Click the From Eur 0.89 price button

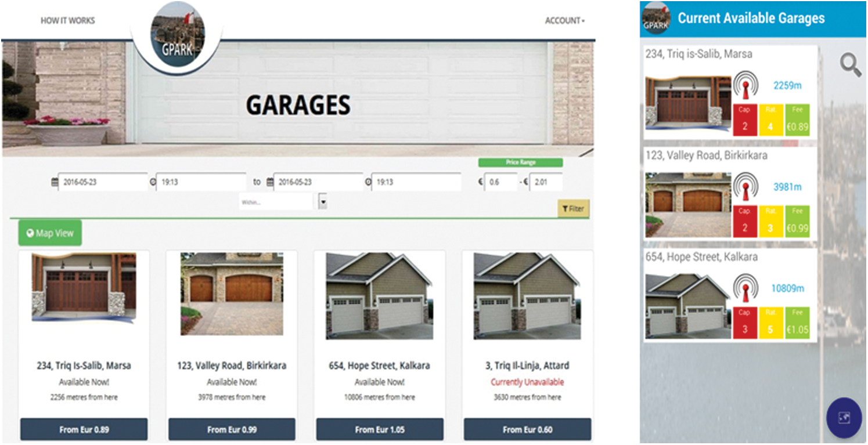84,430
